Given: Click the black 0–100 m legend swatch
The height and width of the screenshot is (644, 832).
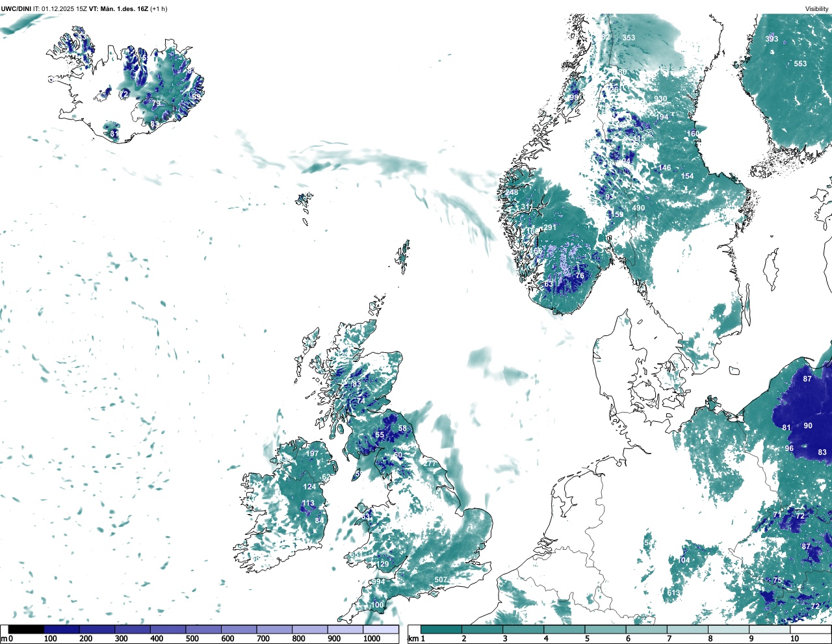Looking at the screenshot, I should [x=27, y=630].
